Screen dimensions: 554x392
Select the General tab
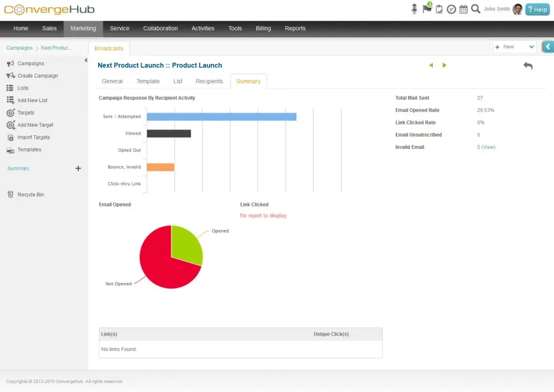tap(112, 81)
